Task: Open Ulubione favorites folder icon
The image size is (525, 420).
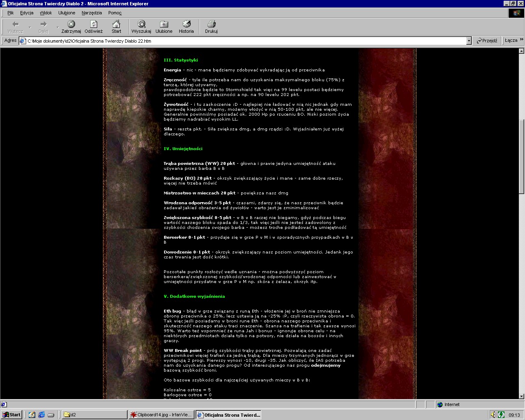Action: coord(164,24)
